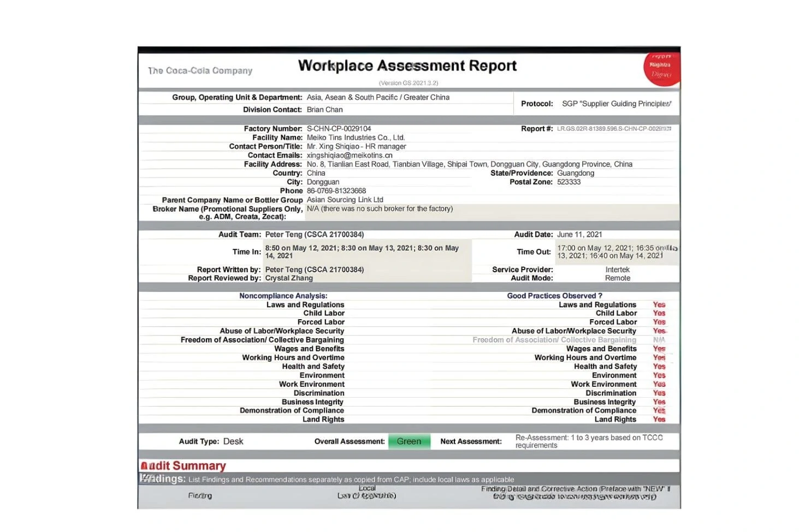Click the 'Workplace Assessment Report' title

tap(407, 66)
